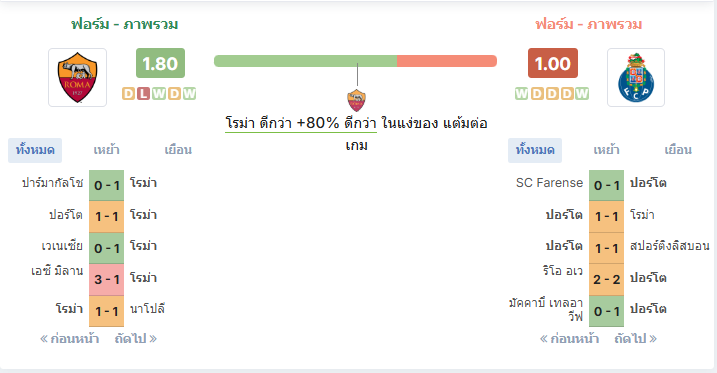Switch Porto form to เหย้า tab
Image resolution: width=717 pixels, height=373 pixels.
point(606,150)
